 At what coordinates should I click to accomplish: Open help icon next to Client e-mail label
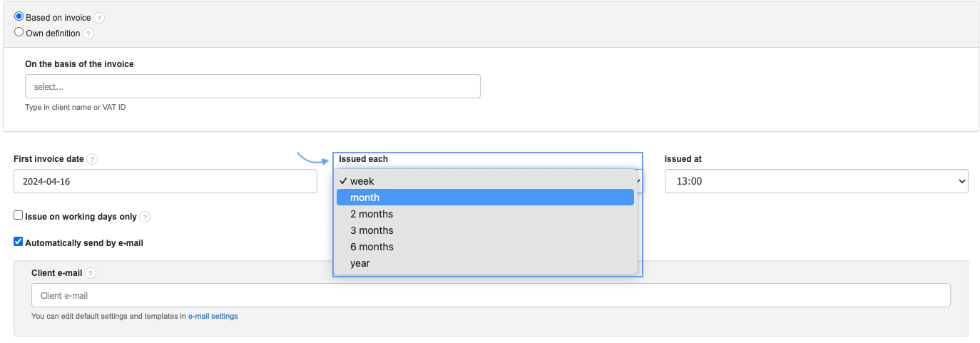pyautogui.click(x=91, y=273)
